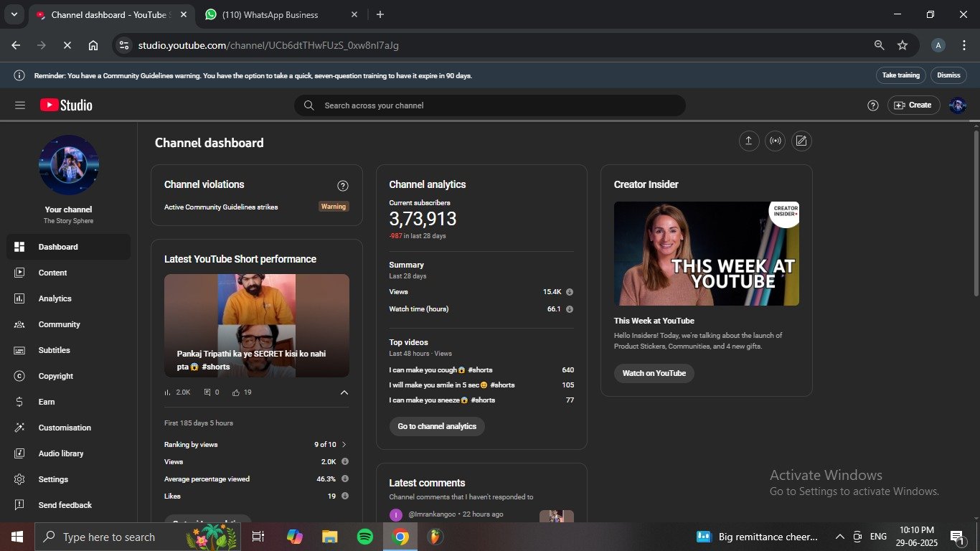
Task: Click the go live broadcast icon
Action: (x=775, y=141)
